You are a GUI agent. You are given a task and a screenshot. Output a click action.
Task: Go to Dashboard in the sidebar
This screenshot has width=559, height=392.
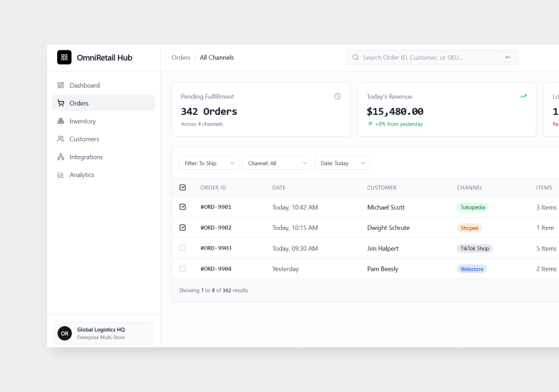[103, 85]
